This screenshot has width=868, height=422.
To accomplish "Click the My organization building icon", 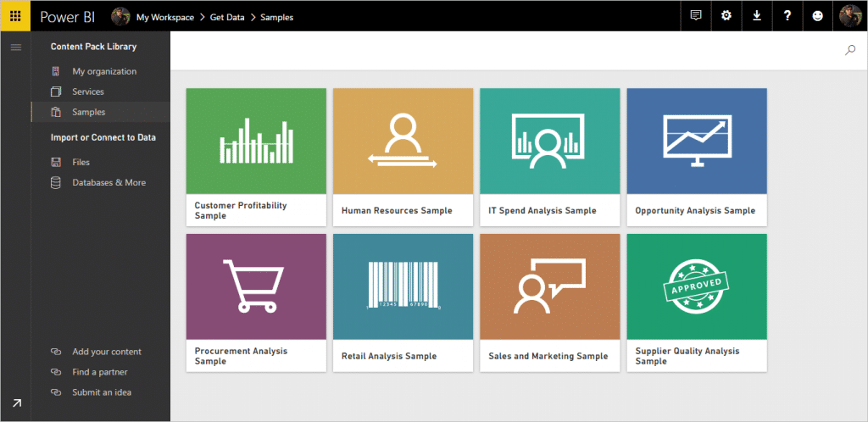I will pyautogui.click(x=55, y=71).
